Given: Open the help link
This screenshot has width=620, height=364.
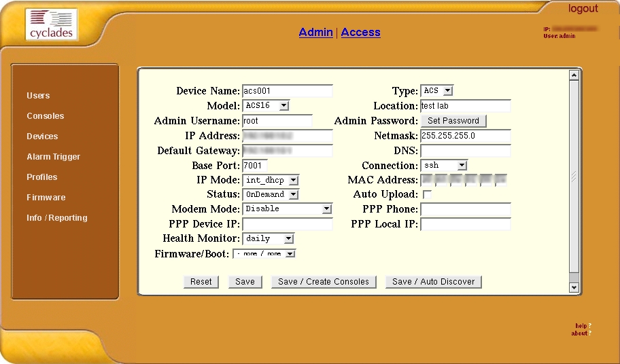Looking at the screenshot, I should [581, 326].
